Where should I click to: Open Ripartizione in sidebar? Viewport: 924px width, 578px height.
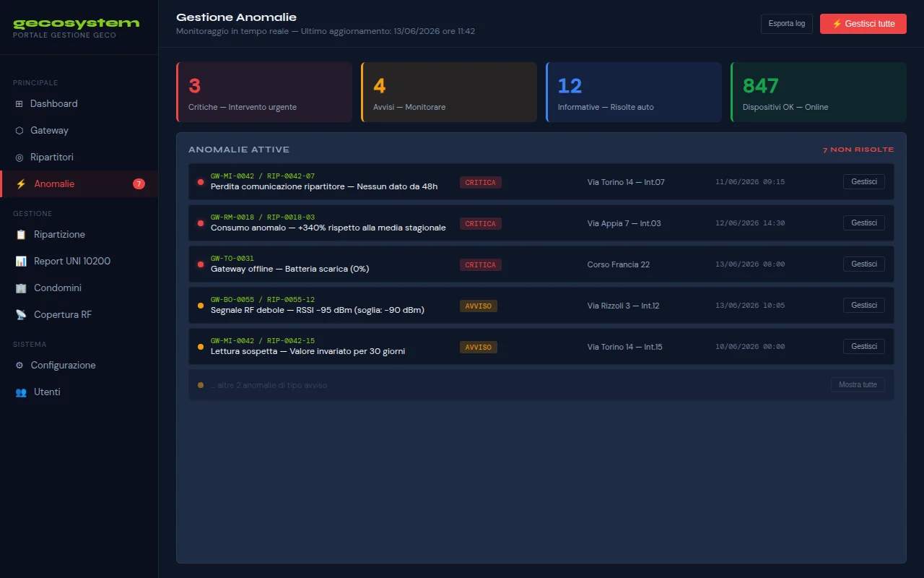(x=79, y=235)
